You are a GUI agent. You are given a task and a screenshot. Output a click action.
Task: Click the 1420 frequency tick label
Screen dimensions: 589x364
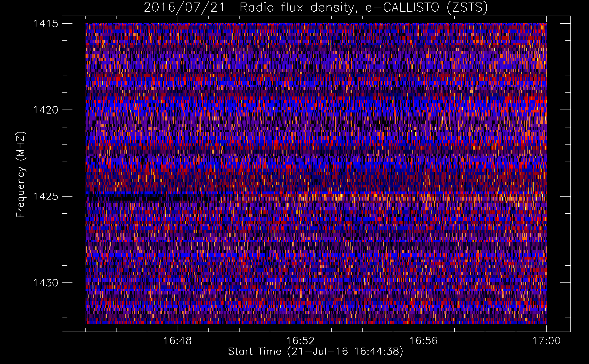click(46, 110)
